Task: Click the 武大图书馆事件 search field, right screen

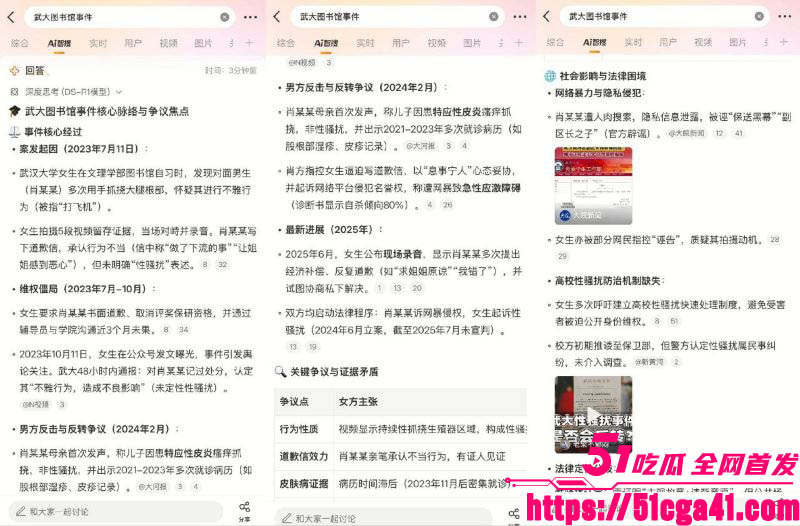Action: click(x=664, y=16)
